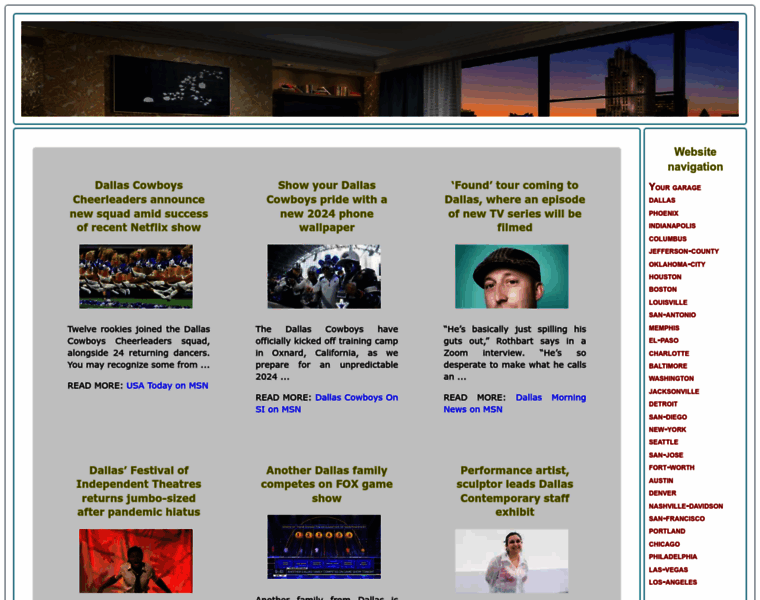Select the San-Jose link
760x600 pixels.
click(666, 456)
